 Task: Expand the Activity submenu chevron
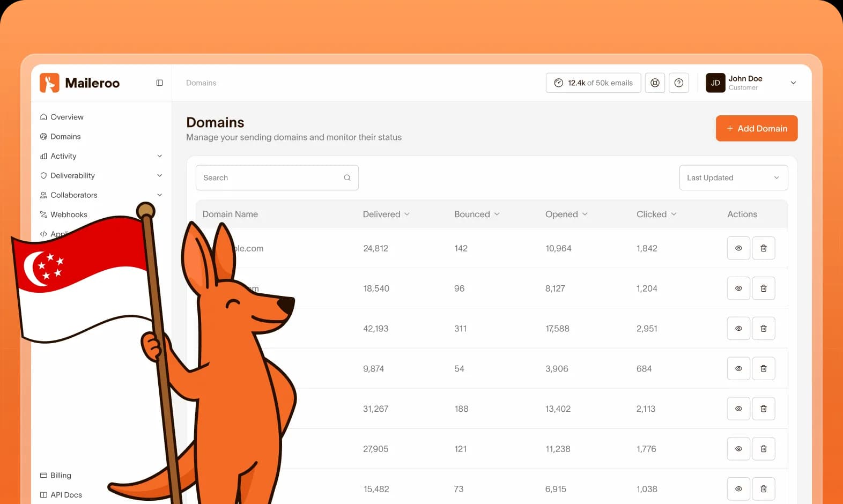coord(159,156)
